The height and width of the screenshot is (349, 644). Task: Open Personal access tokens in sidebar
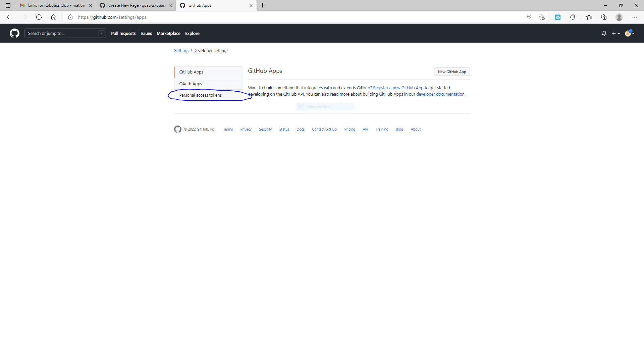(x=209, y=95)
